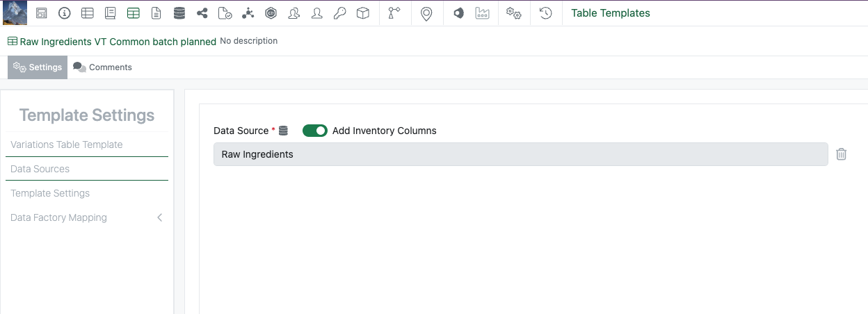Click the database stack icon in toolbar
This screenshot has height=314, width=868.
tap(179, 13)
